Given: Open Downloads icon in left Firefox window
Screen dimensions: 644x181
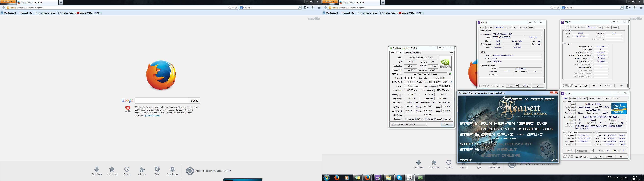Looking at the screenshot, I should point(97,169).
